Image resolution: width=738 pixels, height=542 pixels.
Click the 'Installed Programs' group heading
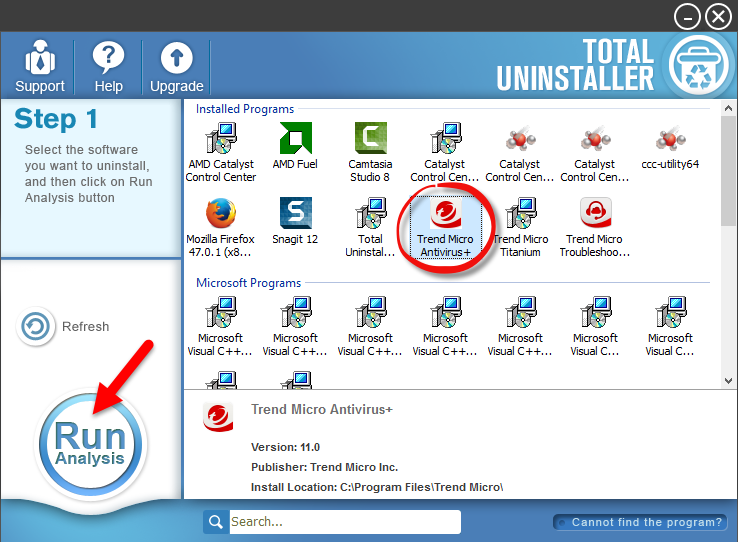click(245, 109)
